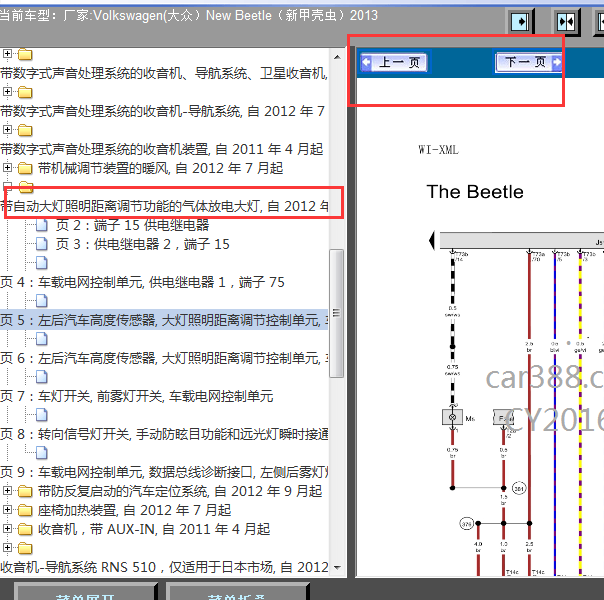Click page icon above 页 9 entry
Screen dimensions: 604x600
tap(42, 453)
